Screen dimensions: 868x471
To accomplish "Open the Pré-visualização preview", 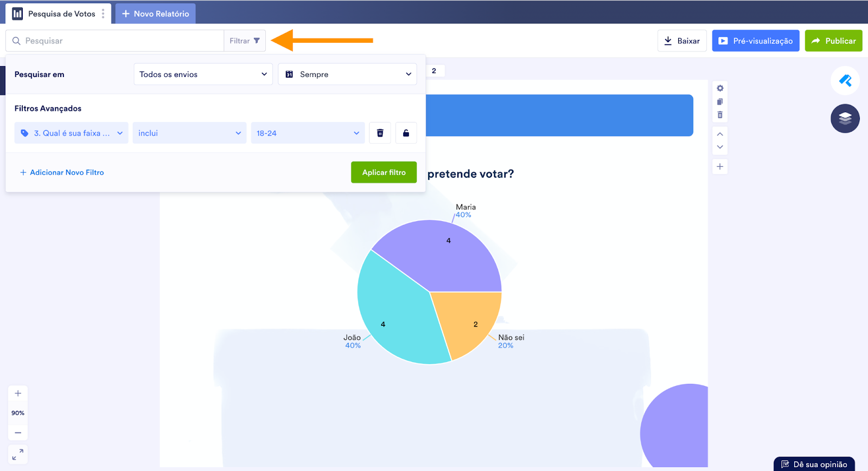I will tap(756, 41).
